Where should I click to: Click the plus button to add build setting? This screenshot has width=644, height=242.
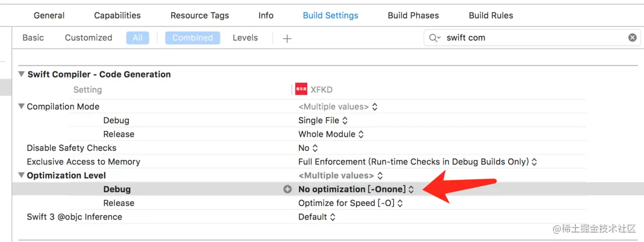click(287, 38)
